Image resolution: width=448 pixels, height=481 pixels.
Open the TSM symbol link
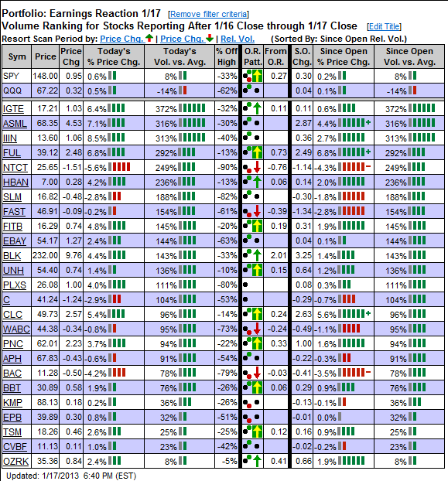coord(12,432)
